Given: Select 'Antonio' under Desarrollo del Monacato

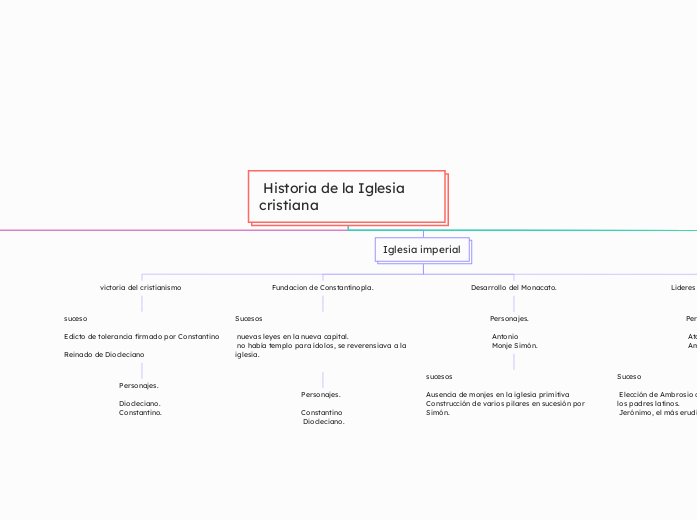Looking at the screenshot, I should coord(505,336).
